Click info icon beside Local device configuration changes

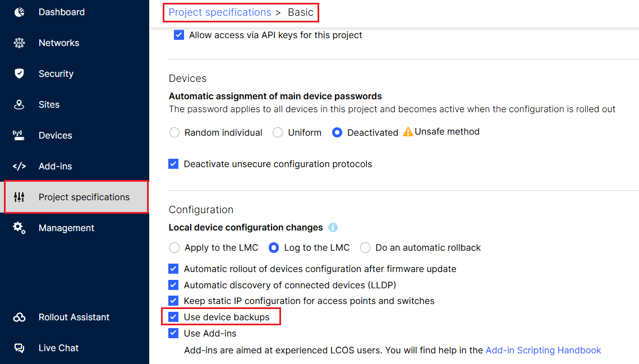[333, 228]
